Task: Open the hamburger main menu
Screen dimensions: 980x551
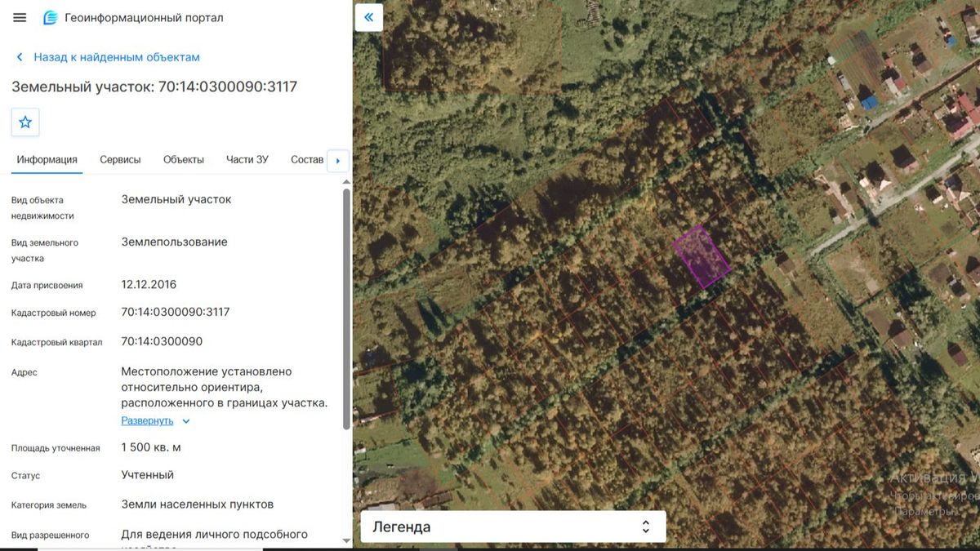Action: 20,18
